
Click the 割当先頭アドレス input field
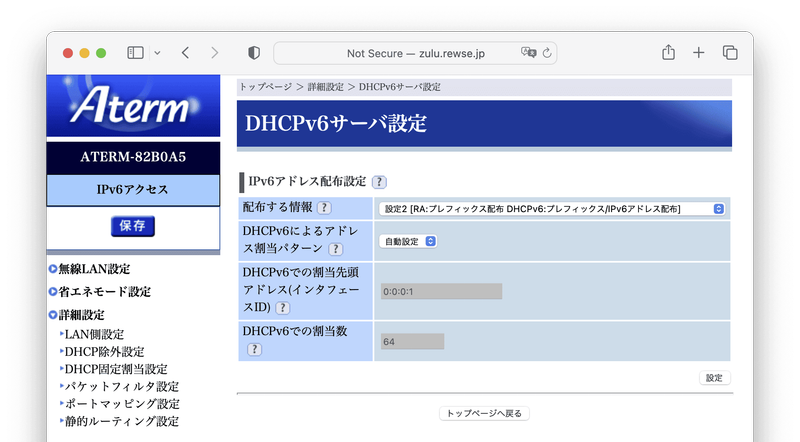point(441,292)
